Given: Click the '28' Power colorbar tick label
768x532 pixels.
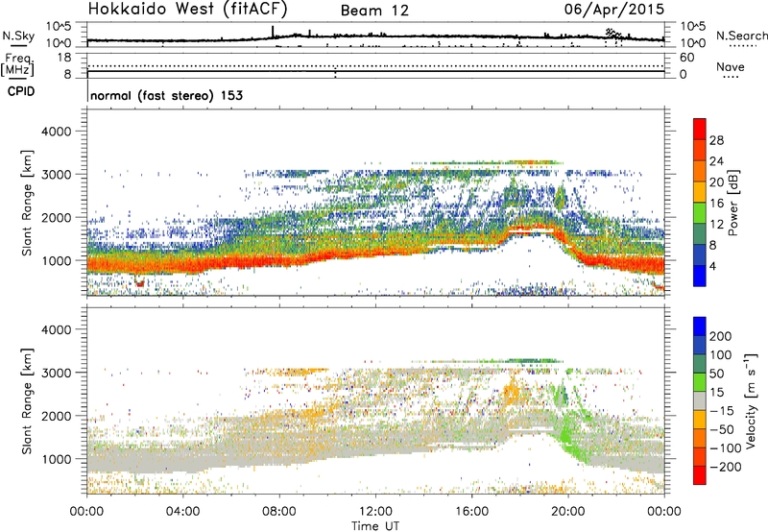Looking at the screenshot, I should tap(716, 140).
